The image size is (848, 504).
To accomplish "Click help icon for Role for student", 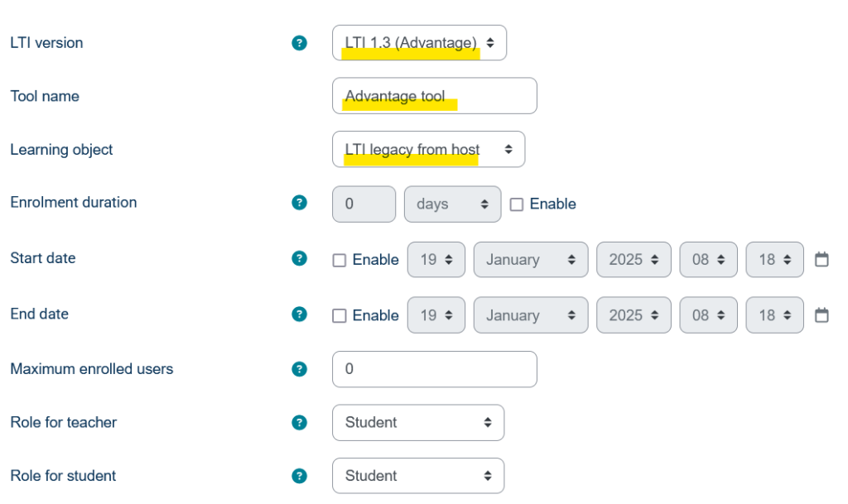I will (x=300, y=476).
